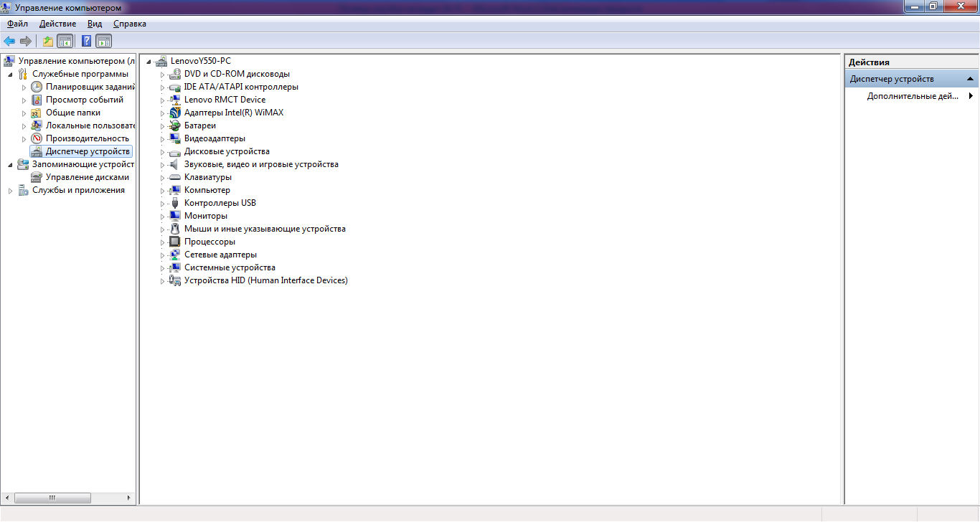Collapse the LenovoY550-PC root node
The image size is (980, 522).
[149, 61]
